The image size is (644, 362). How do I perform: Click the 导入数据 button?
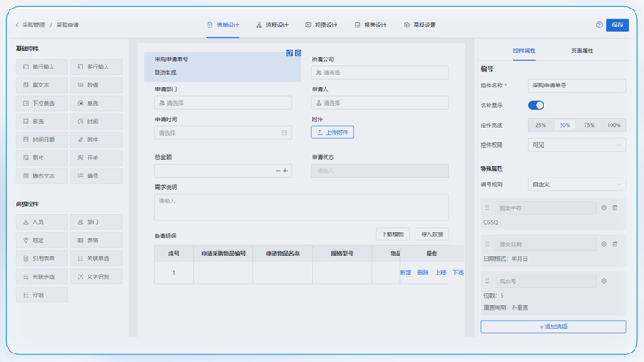pos(432,234)
